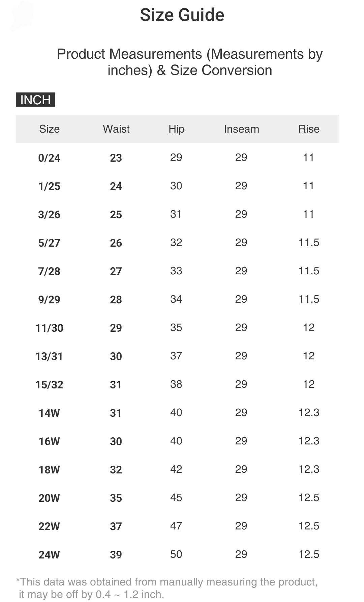364x602 pixels.
Task: Click the Size column header
Action: (49, 129)
